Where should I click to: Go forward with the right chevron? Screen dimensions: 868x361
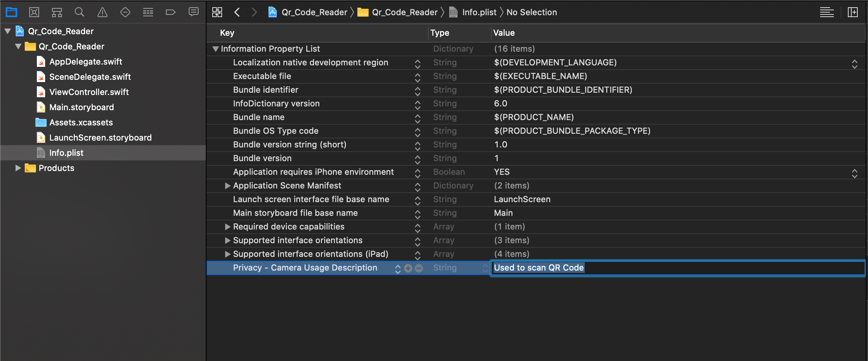click(254, 12)
